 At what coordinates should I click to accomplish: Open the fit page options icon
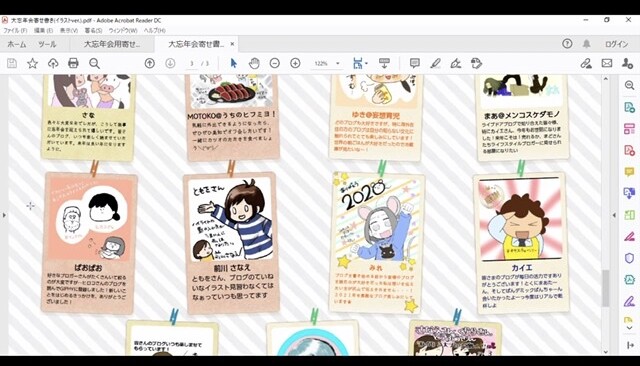point(358,63)
